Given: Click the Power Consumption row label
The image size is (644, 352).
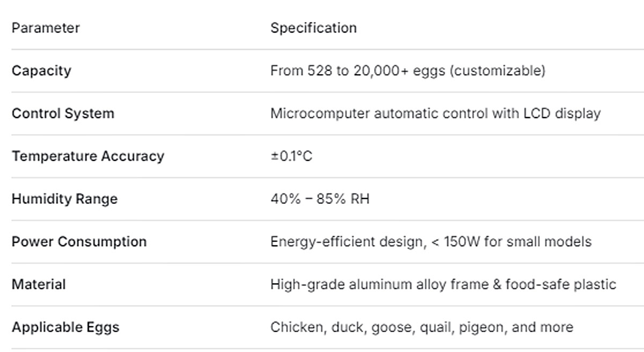Looking at the screenshot, I should (79, 242).
